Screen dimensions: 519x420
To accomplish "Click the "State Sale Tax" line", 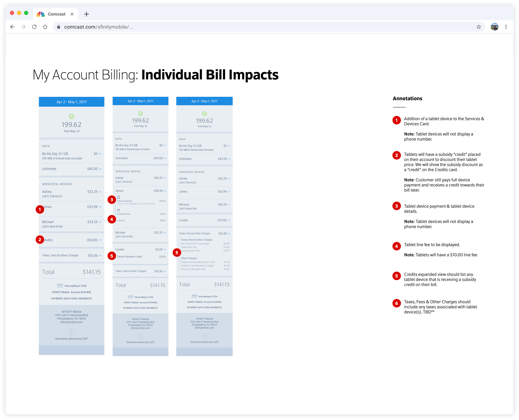I will (205, 247).
